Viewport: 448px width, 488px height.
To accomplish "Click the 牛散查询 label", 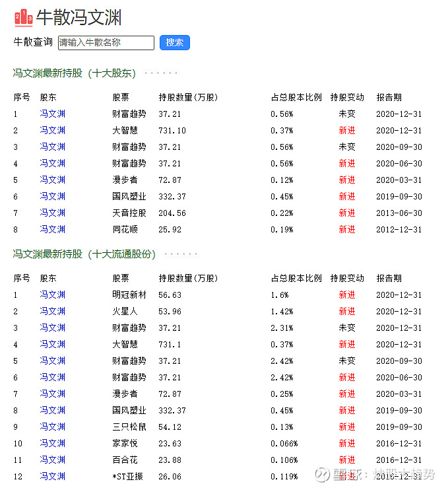I will (33, 42).
